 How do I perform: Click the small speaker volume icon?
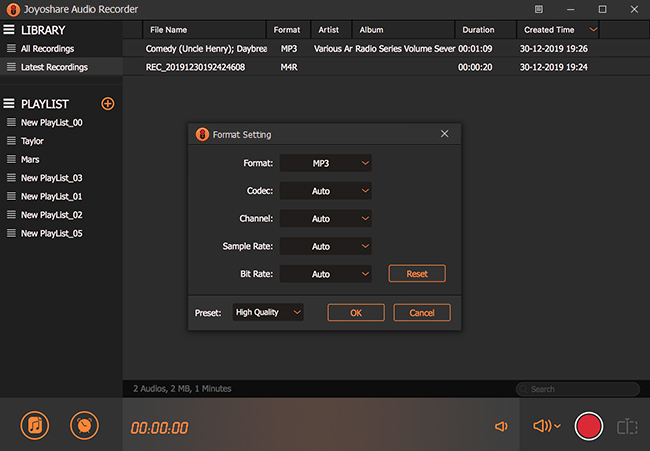[x=501, y=427]
